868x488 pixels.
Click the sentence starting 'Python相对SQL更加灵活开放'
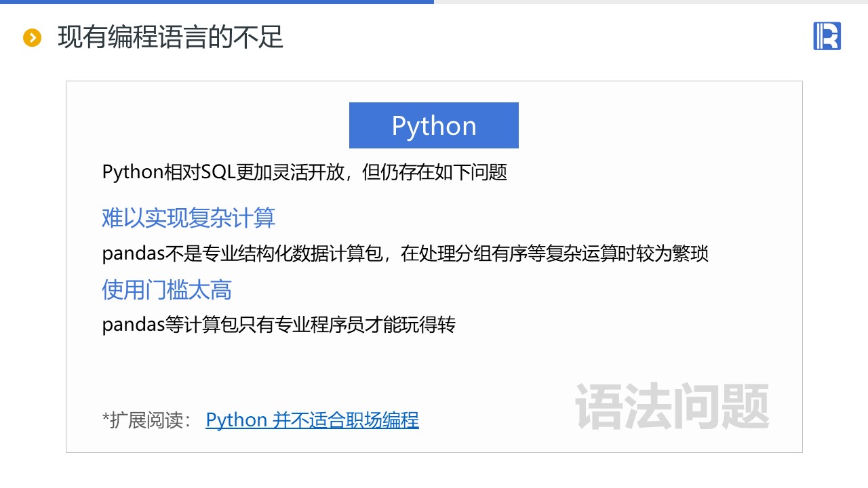[x=304, y=172]
